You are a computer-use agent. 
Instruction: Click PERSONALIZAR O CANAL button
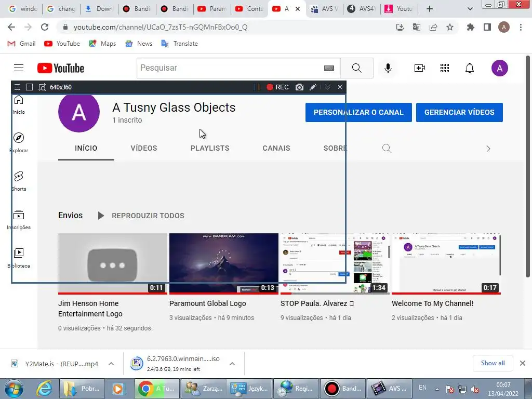pos(358,112)
